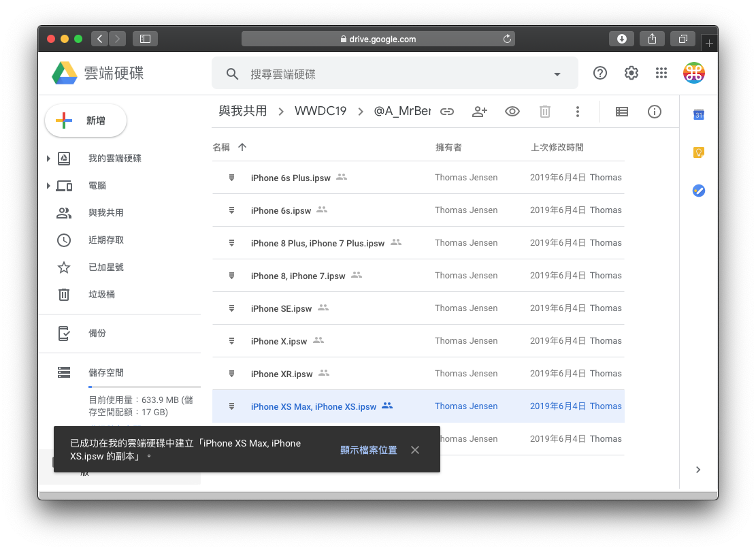Open 近期存取 in sidebar
This screenshot has width=756, height=550.
(106, 240)
